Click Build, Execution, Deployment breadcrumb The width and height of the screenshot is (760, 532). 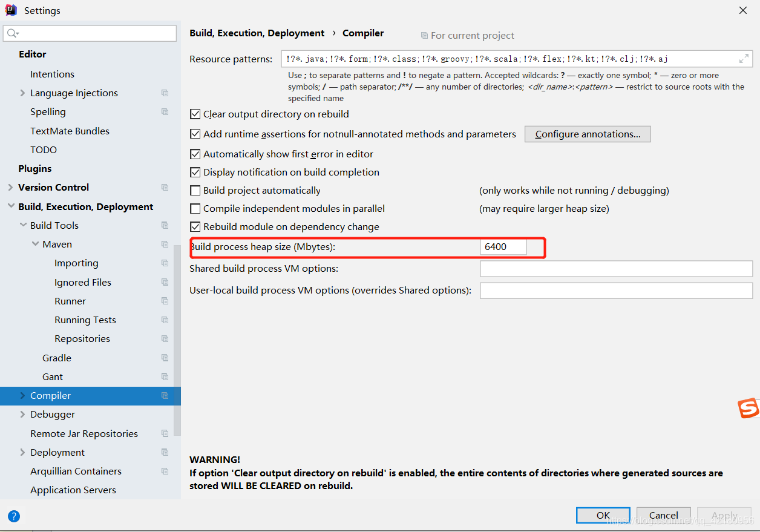point(257,33)
